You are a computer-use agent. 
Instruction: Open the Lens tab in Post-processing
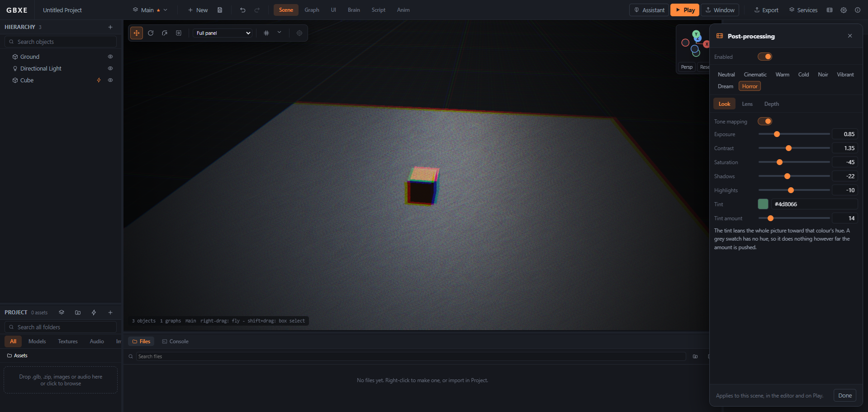[x=747, y=104]
